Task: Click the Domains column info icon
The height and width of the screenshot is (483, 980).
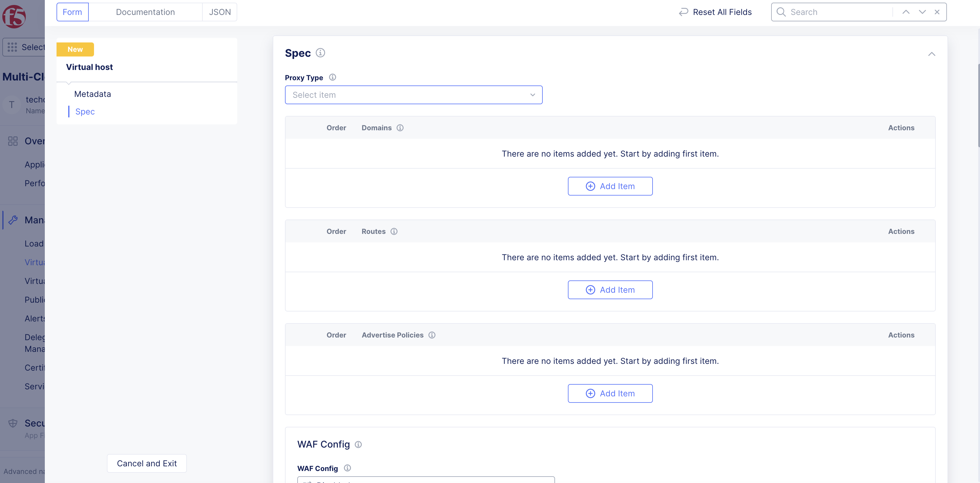Action: [400, 128]
